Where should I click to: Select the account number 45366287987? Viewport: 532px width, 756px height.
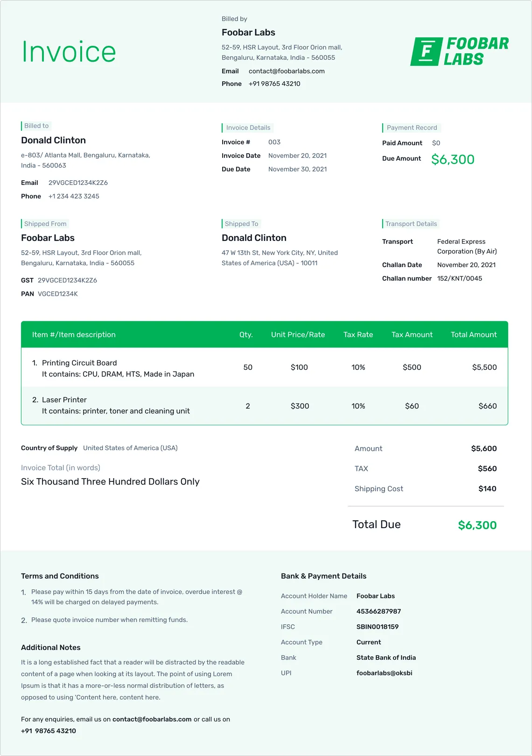(378, 611)
